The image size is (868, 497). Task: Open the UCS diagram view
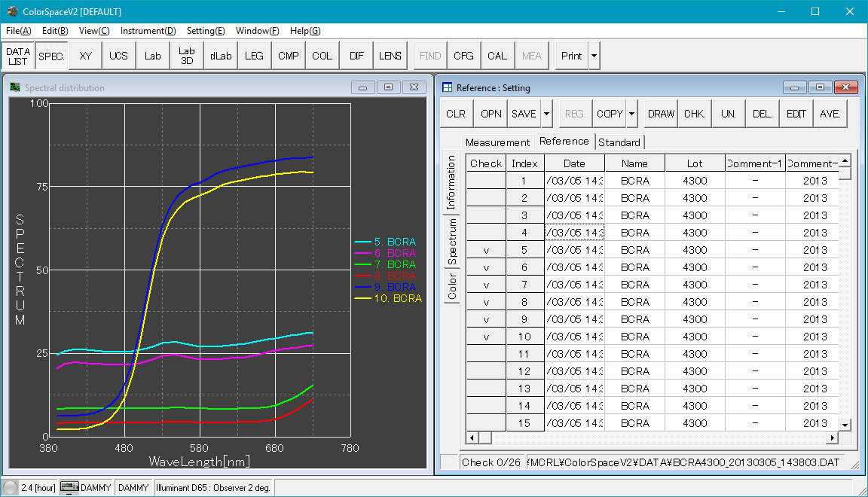click(118, 56)
